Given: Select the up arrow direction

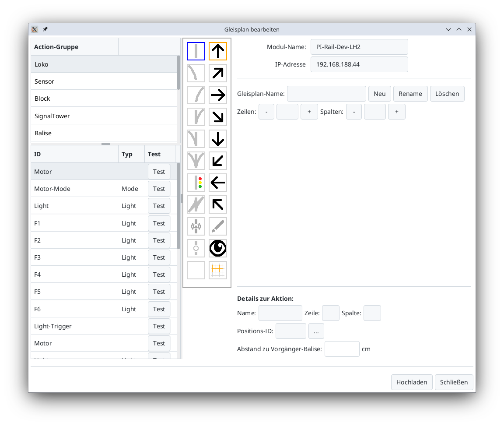Looking at the screenshot, I should coord(218,51).
